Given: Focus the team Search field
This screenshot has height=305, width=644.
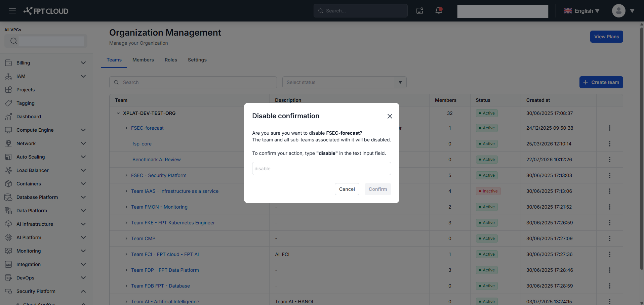Looking at the screenshot, I should tap(193, 82).
